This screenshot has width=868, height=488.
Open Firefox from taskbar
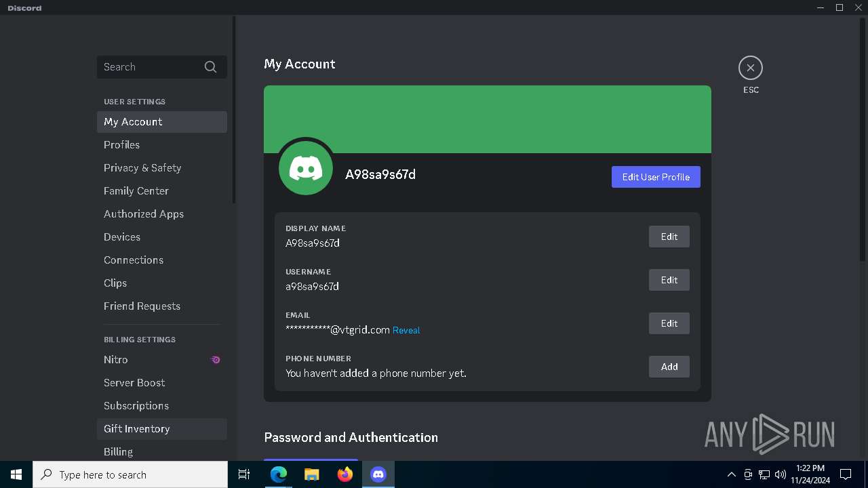click(x=345, y=474)
